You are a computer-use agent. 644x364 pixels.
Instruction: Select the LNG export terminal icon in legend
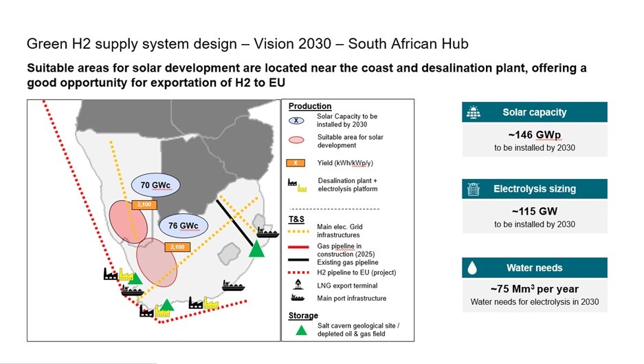point(298,284)
